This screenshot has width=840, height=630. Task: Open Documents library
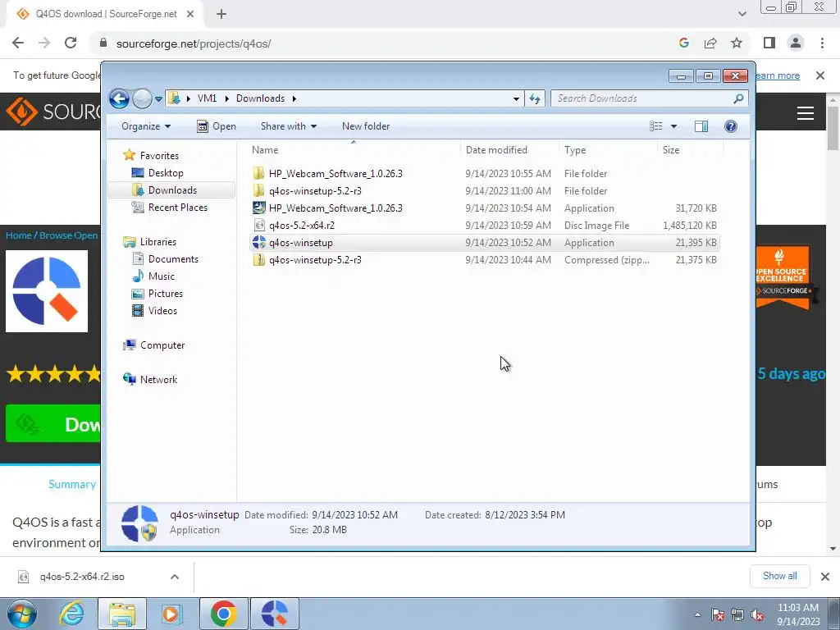(173, 259)
